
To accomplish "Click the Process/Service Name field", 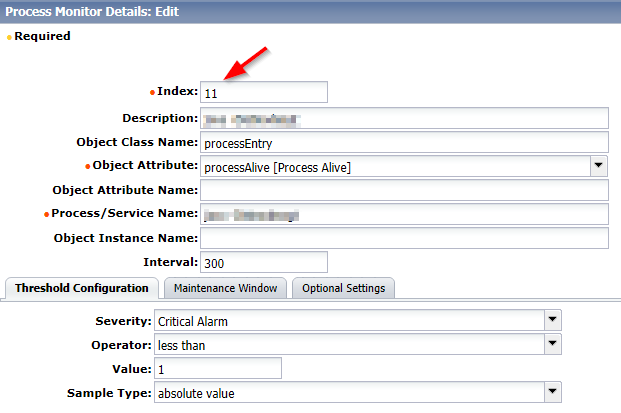I will click(x=404, y=214).
